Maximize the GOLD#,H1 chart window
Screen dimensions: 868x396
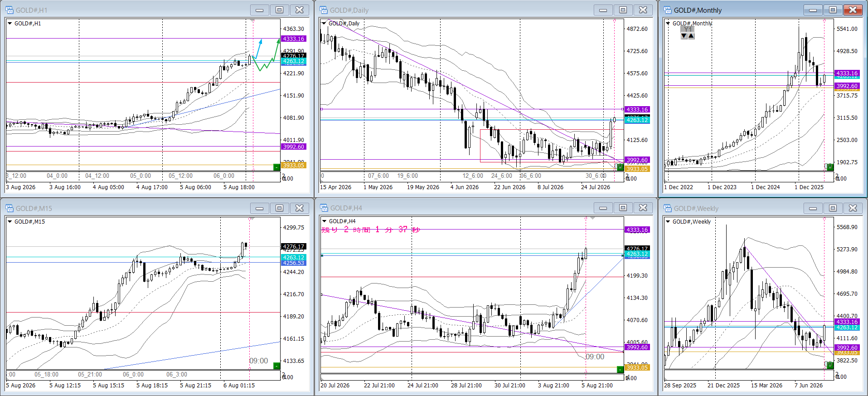280,10
